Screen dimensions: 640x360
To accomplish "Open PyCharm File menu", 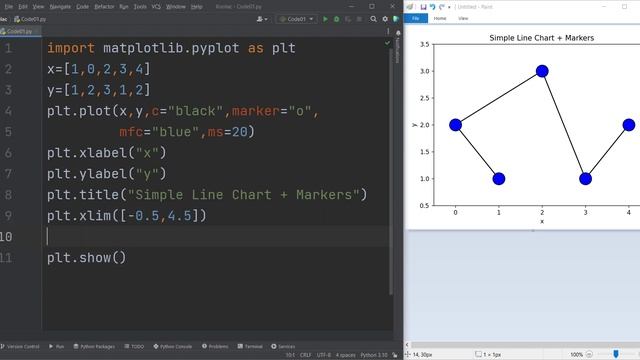I will point(9,7).
